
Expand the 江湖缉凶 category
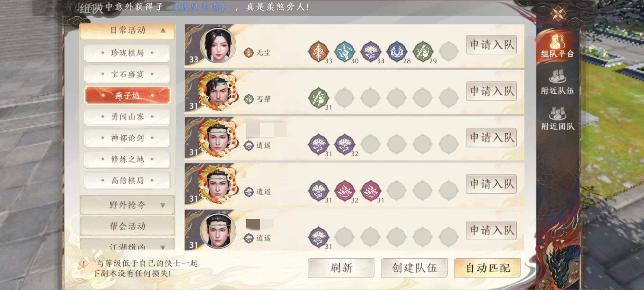[x=127, y=245]
